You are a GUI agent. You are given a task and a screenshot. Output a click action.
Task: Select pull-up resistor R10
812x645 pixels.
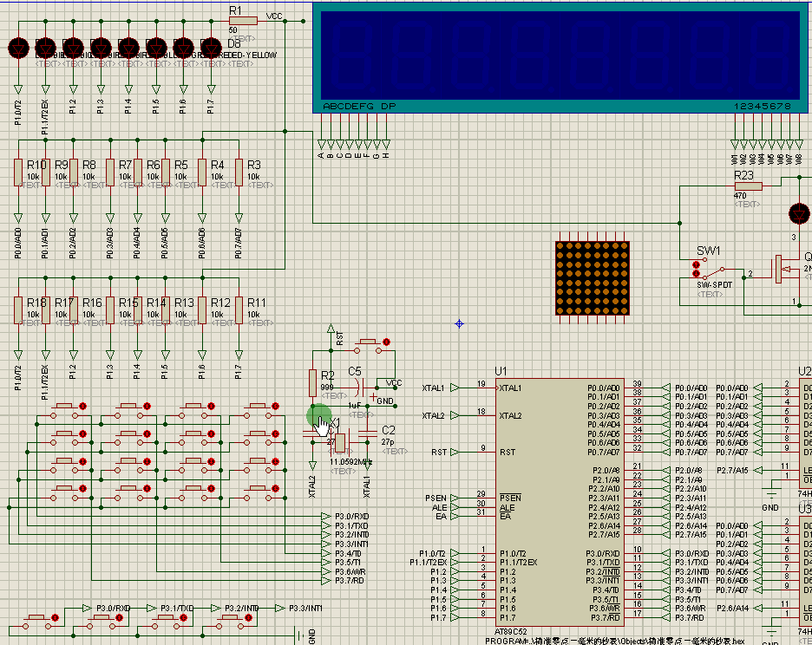click(x=18, y=173)
